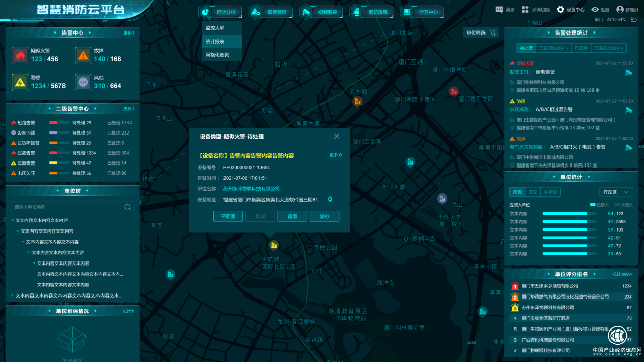644x362 pixels.
Task: Collapse the first 单位树 top-level node
Action: (13, 221)
